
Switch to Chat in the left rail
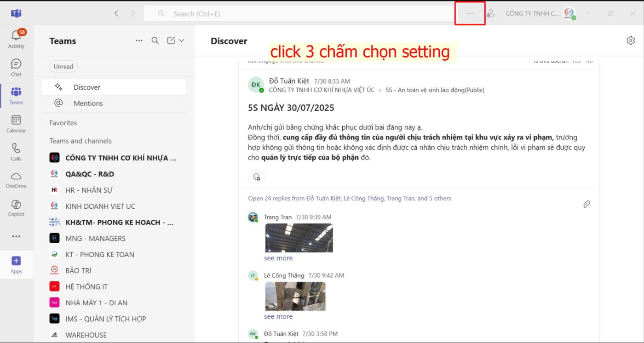[x=16, y=68]
